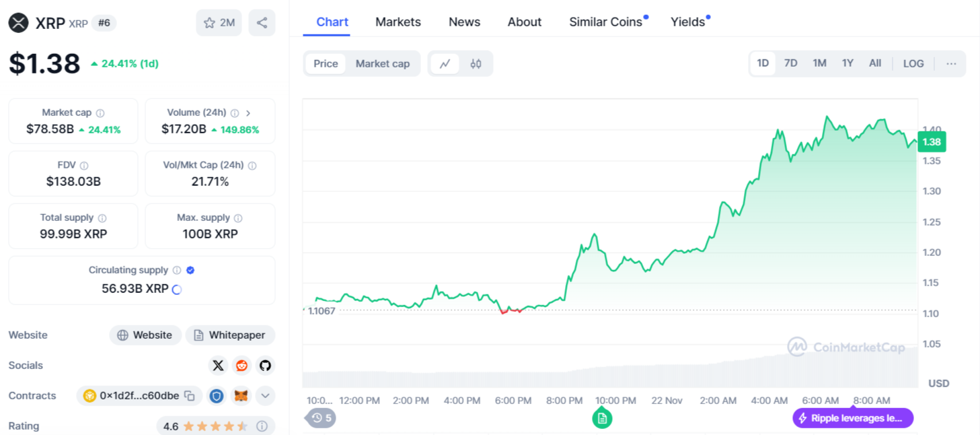Click the 21.71% Vol/Mkt Cap value

pos(210,182)
